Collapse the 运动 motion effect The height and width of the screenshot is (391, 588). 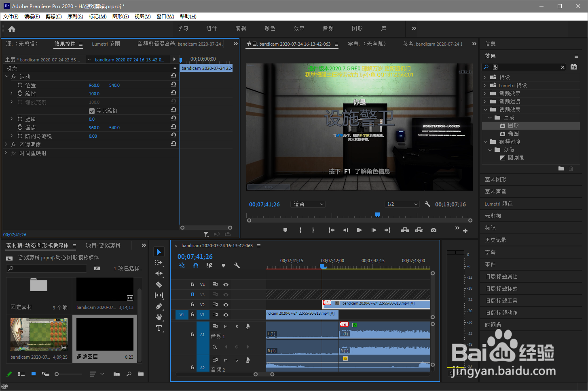[x=6, y=76]
